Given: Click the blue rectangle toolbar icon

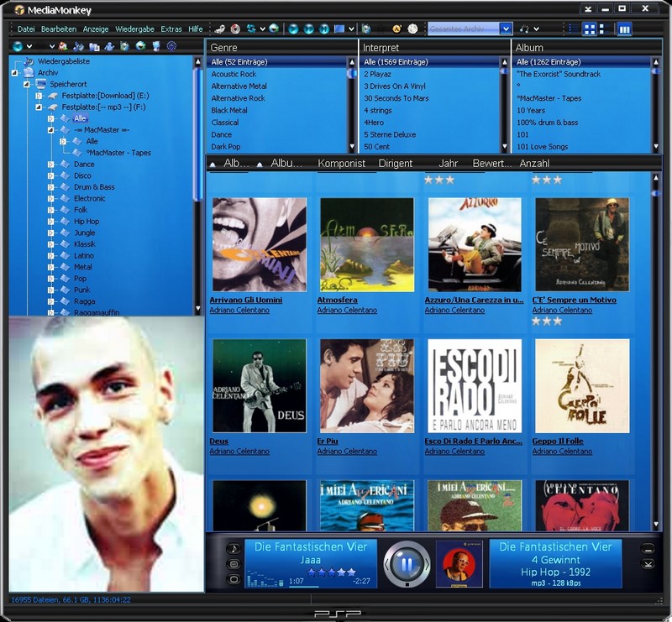Looking at the screenshot, I should 339,29.
